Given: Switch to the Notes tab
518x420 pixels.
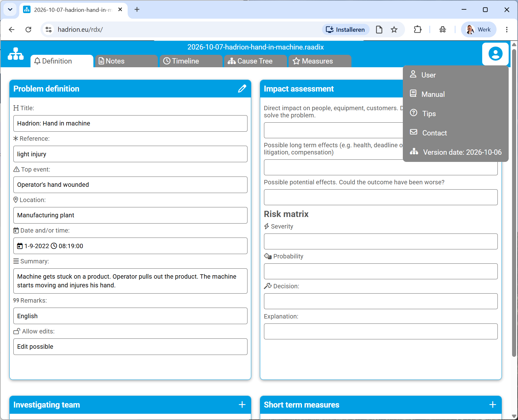Looking at the screenshot, I should 126,61.
